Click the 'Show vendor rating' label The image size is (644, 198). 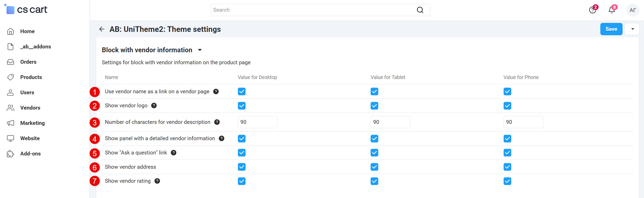tap(128, 181)
